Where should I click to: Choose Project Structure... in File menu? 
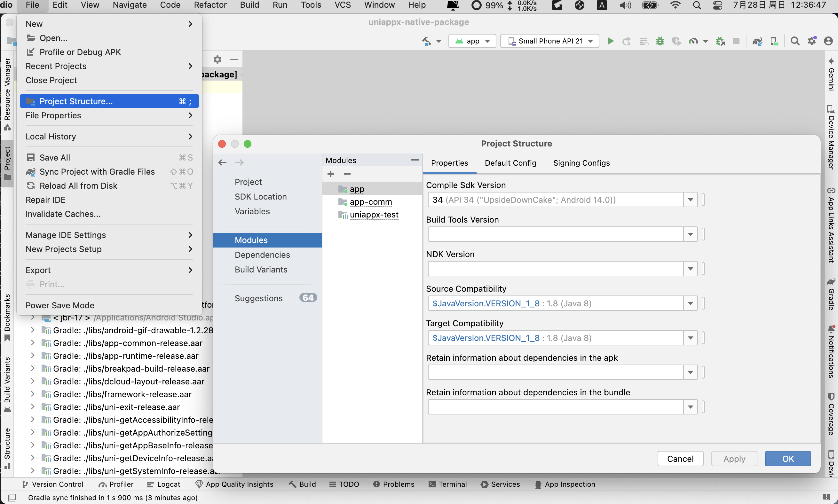click(109, 101)
